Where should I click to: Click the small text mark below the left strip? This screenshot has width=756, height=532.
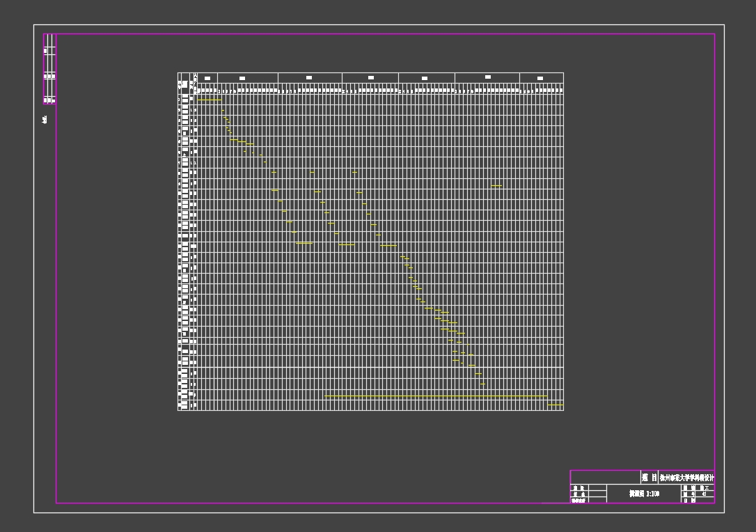point(44,118)
